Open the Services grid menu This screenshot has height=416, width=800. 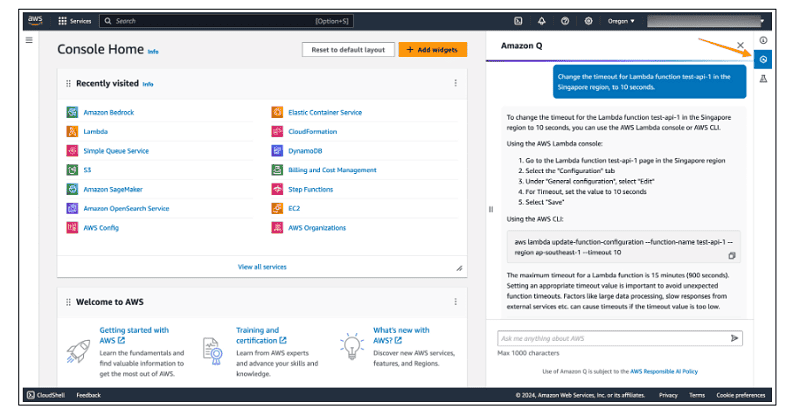(x=74, y=21)
